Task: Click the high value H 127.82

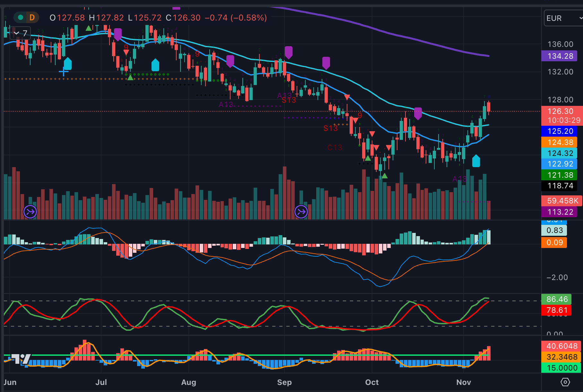Action: (x=106, y=18)
